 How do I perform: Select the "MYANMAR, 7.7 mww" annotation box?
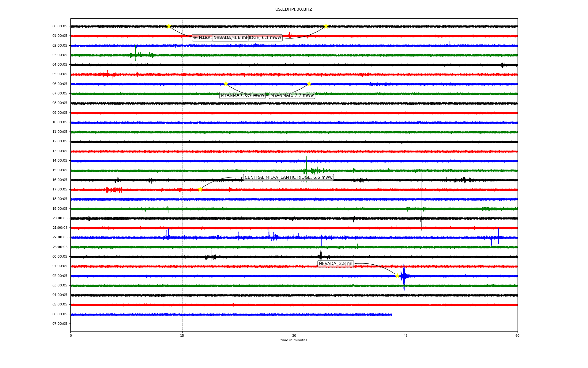click(x=292, y=95)
